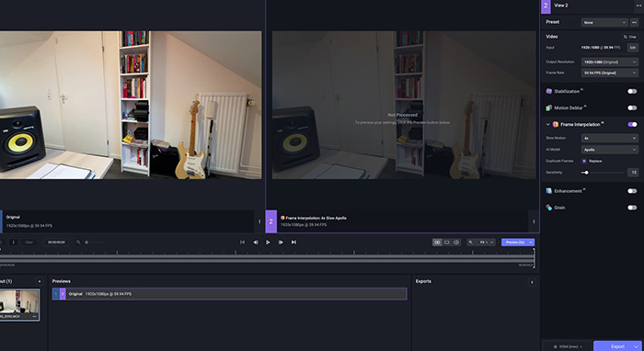Image resolution: width=644 pixels, height=351 pixels.
Task: Open the Export options dropdown arrow
Action: [637, 346]
